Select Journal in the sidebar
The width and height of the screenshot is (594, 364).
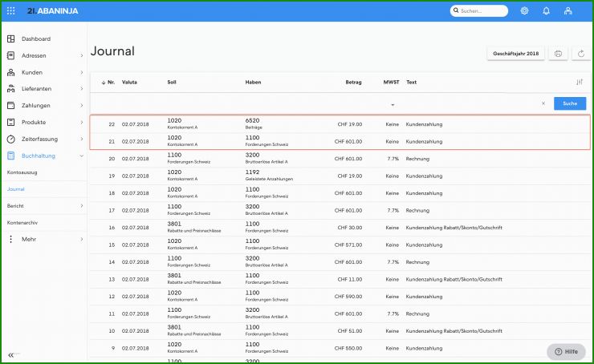[x=15, y=188]
